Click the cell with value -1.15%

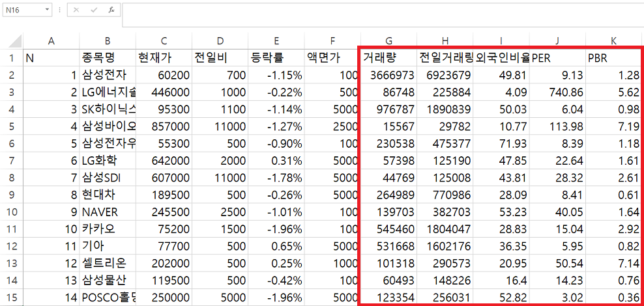click(x=276, y=75)
